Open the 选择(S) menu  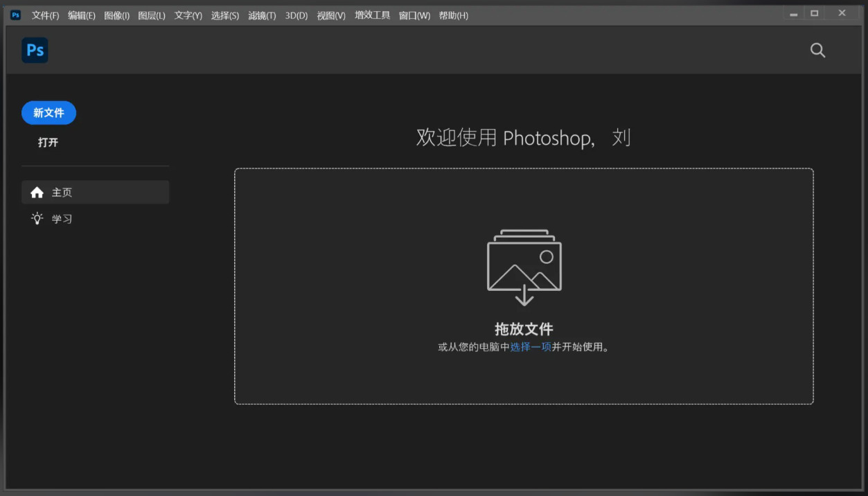pyautogui.click(x=225, y=15)
